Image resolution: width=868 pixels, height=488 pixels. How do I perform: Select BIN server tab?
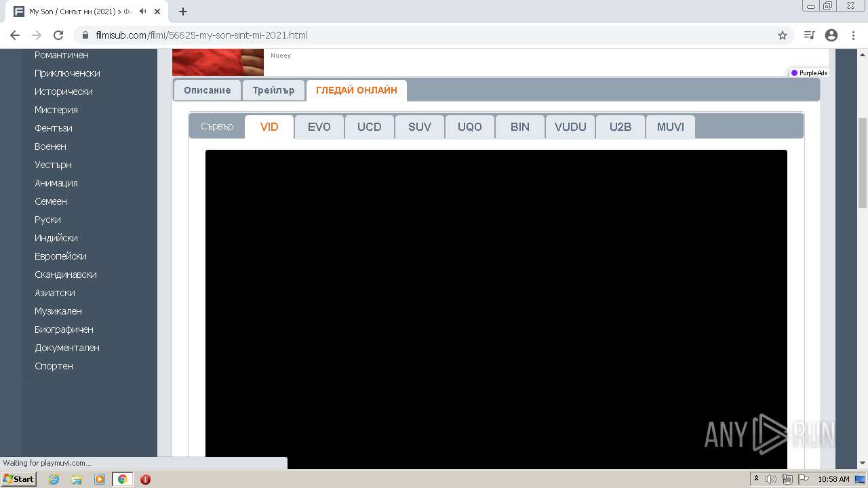[520, 127]
